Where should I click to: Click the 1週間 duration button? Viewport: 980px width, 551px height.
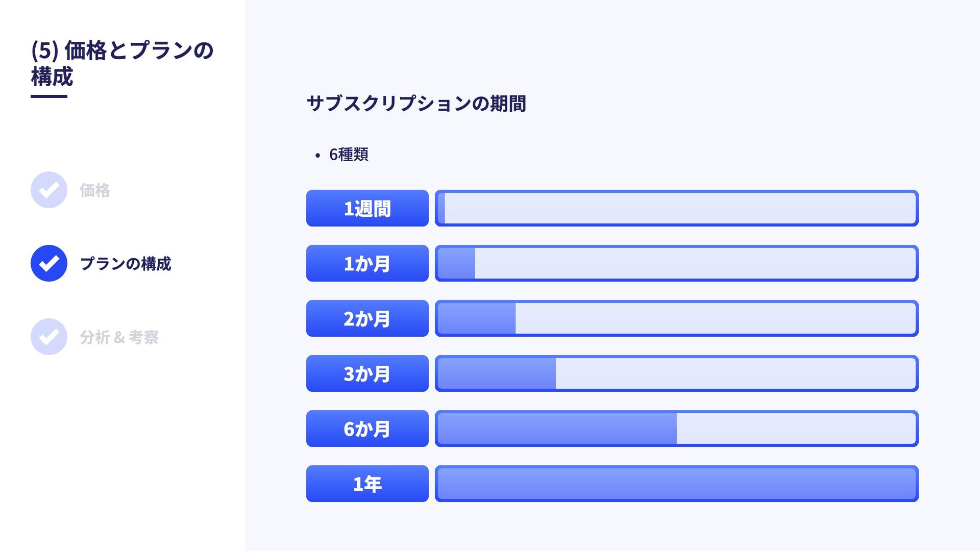(367, 208)
